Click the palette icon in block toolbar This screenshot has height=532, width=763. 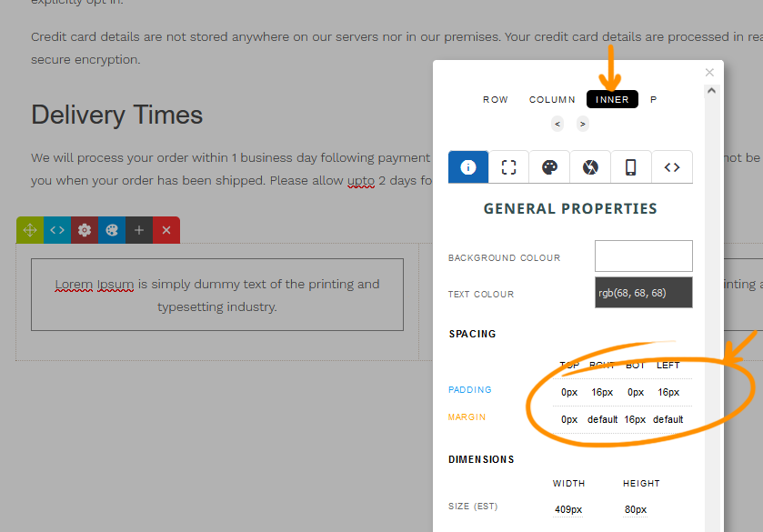(x=112, y=230)
